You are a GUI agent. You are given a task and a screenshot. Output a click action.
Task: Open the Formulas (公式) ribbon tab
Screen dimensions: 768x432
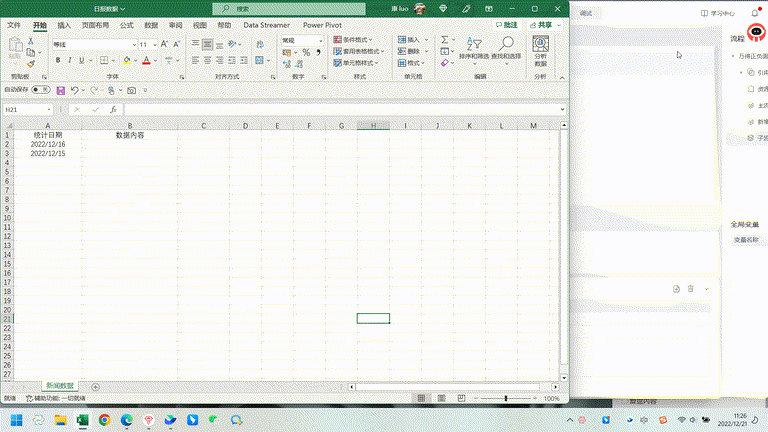pyautogui.click(x=126, y=24)
